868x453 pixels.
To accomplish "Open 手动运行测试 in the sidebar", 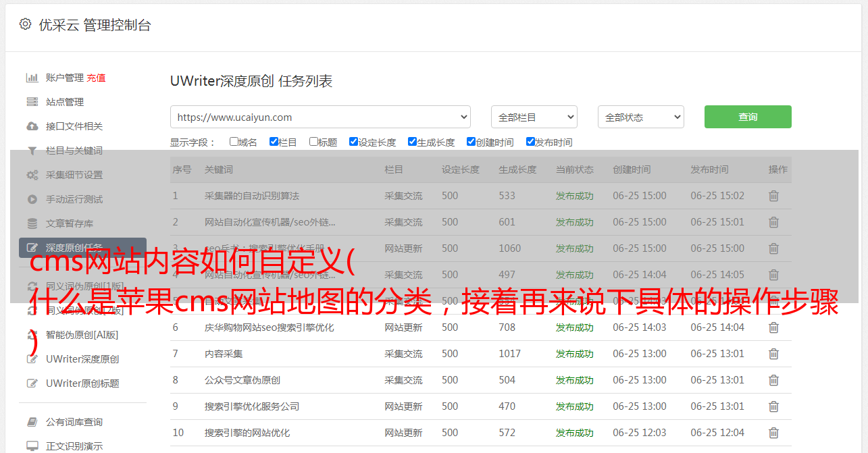I will (x=74, y=199).
